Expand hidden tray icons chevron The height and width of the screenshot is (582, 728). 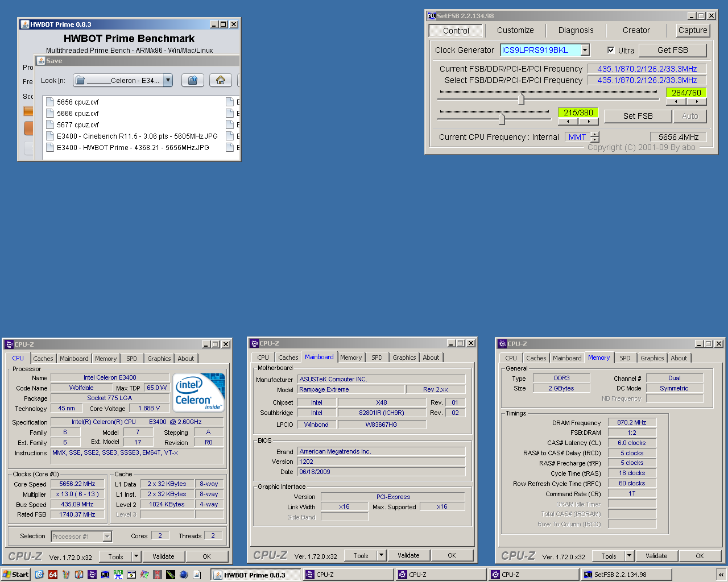(721, 575)
